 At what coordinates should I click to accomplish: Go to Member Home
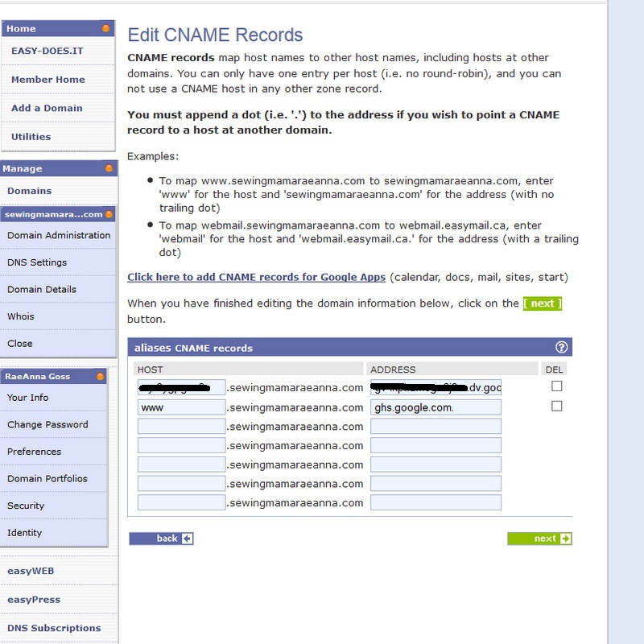pyautogui.click(x=48, y=80)
